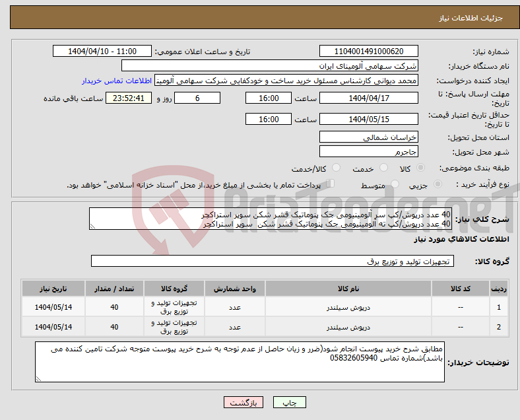
Task: Click the چاپ (print) button
Action: point(289,402)
